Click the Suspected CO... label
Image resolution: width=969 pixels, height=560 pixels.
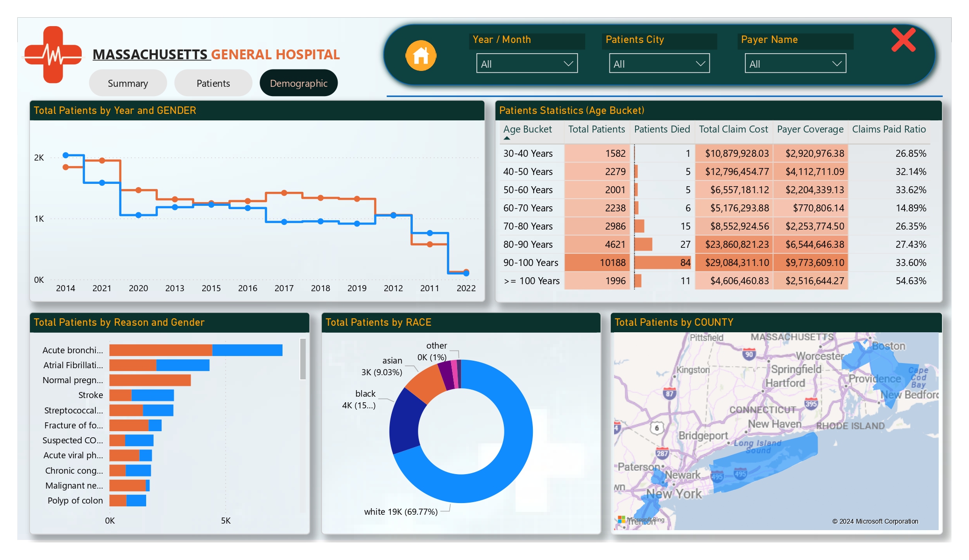pyautogui.click(x=73, y=440)
